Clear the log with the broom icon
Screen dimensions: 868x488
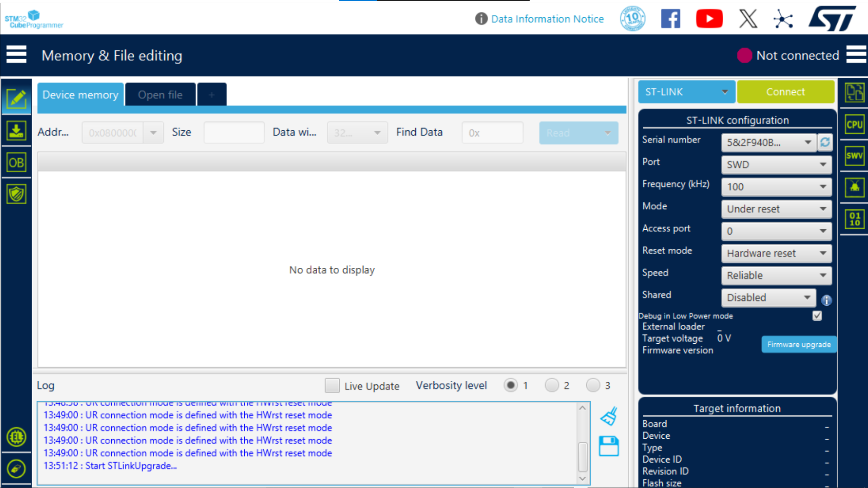(x=609, y=416)
